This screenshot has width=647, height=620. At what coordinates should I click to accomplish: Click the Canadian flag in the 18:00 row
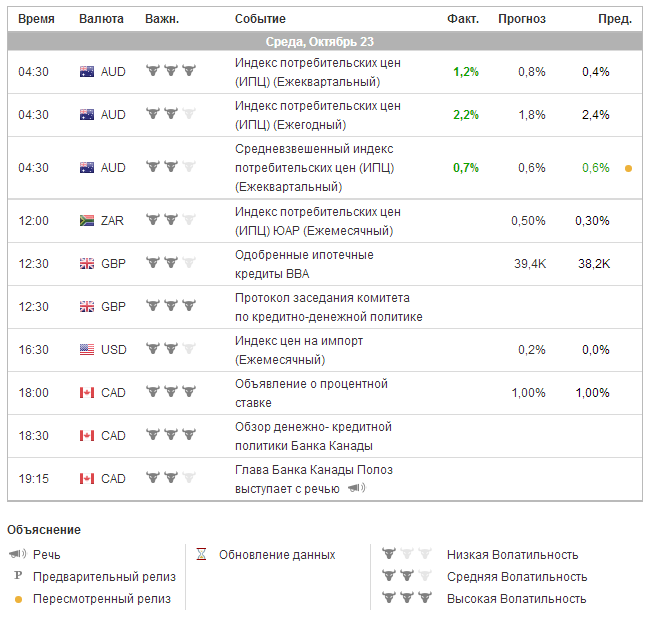[x=87, y=392]
